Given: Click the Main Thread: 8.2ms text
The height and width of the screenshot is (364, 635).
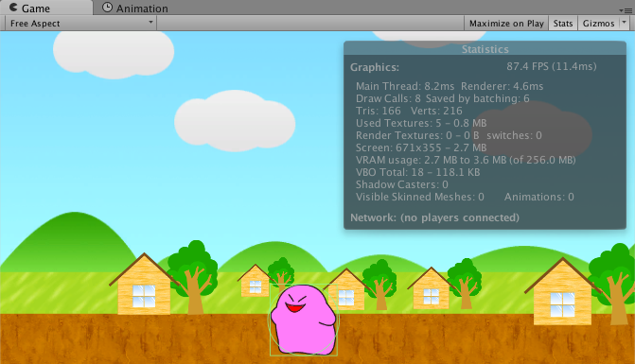Looking at the screenshot, I should click(405, 86).
